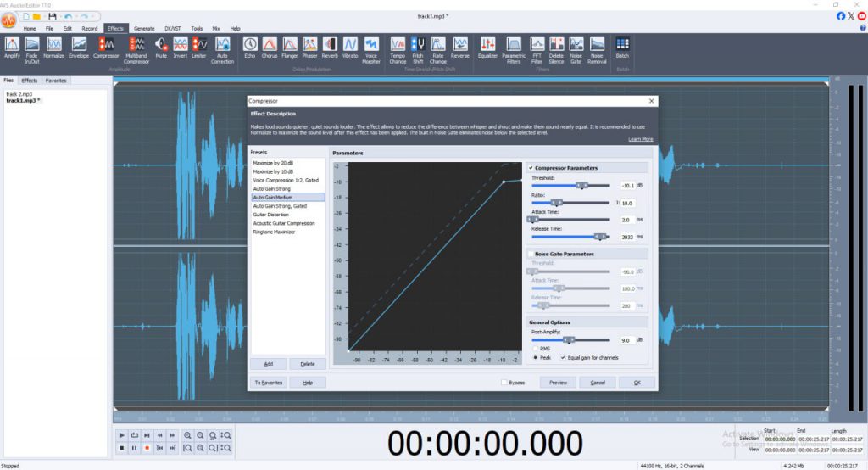
Task: Click the Equalizer icon
Action: pyautogui.click(x=488, y=47)
